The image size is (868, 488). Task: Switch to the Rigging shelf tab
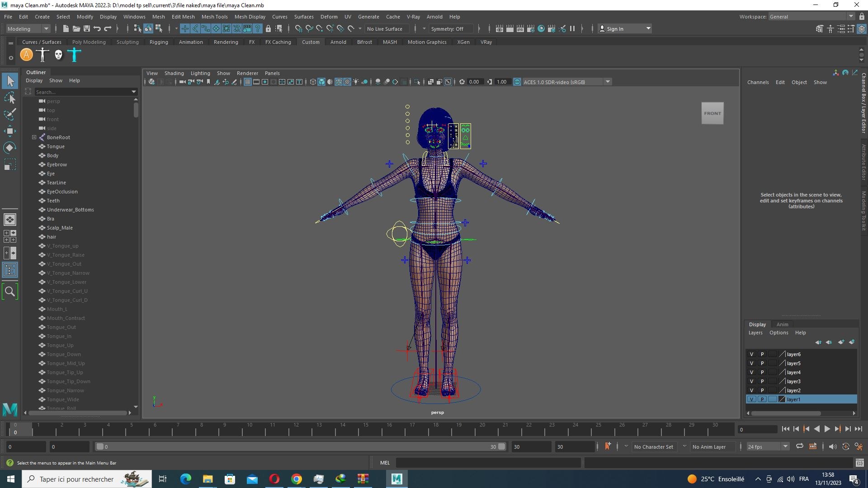[159, 42]
